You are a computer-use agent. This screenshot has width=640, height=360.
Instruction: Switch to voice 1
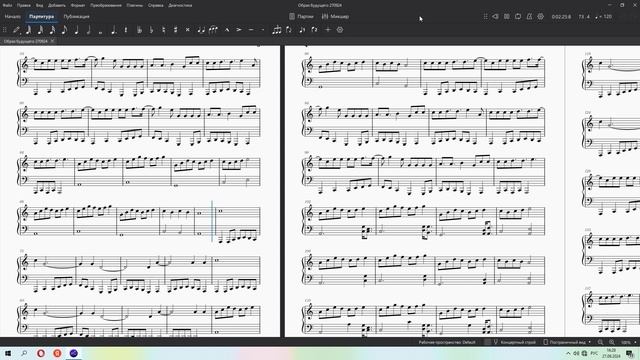(302, 29)
